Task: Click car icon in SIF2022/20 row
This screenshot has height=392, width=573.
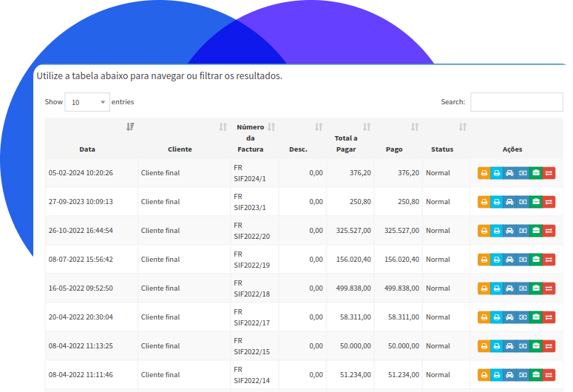Action: tap(509, 231)
